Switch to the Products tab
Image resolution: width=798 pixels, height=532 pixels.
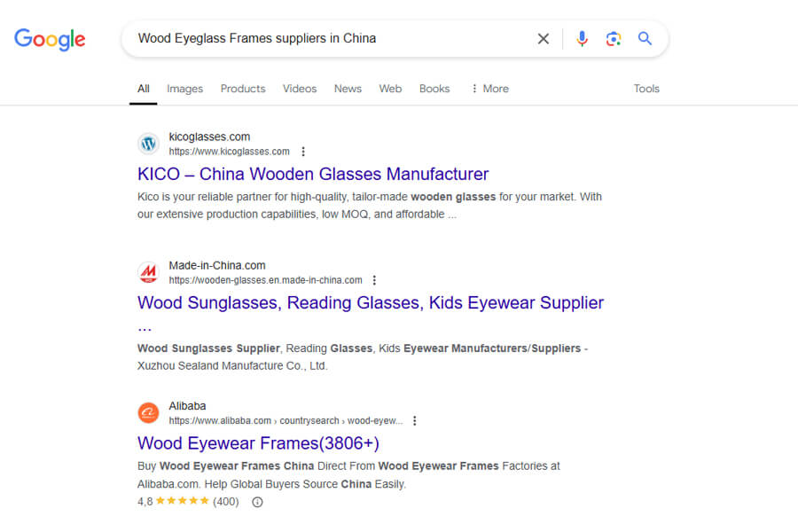[x=243, y=89]
